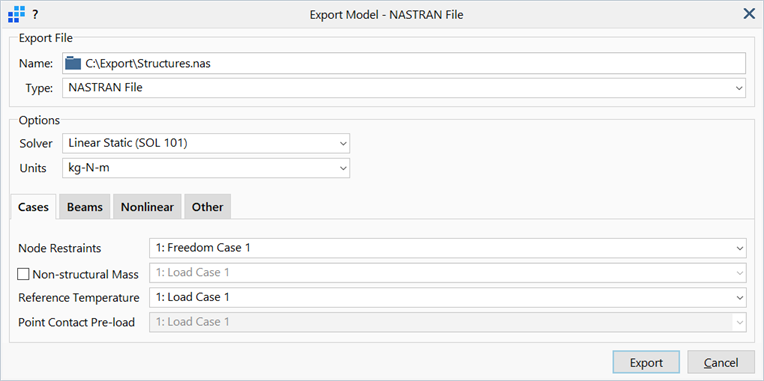Expand the Node Restraints Freedom Case dropdown
Image resolution: width=764 pixels, height=381 pixels.
click(448, 248)
